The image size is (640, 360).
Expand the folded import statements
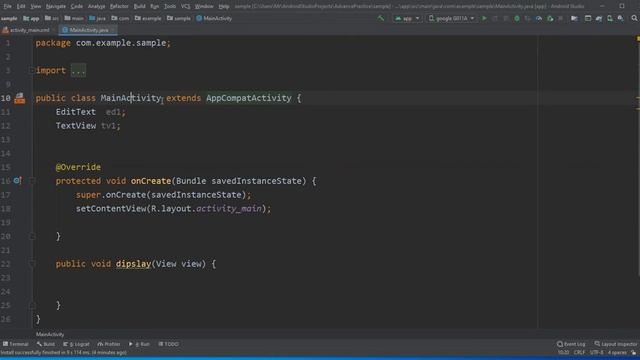point(31,70)
